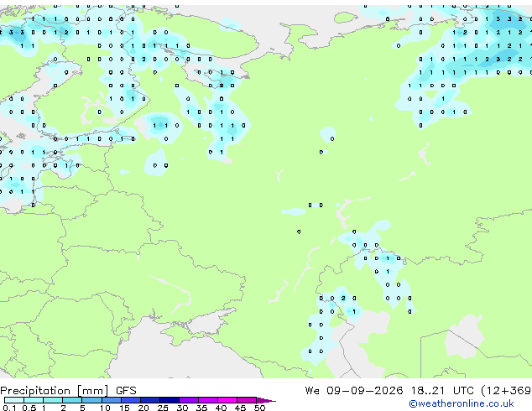This screenshot has height=411, width=532.
Task: Pick the 0.5–1 mm legend color box
Action: tap(34, 400)
